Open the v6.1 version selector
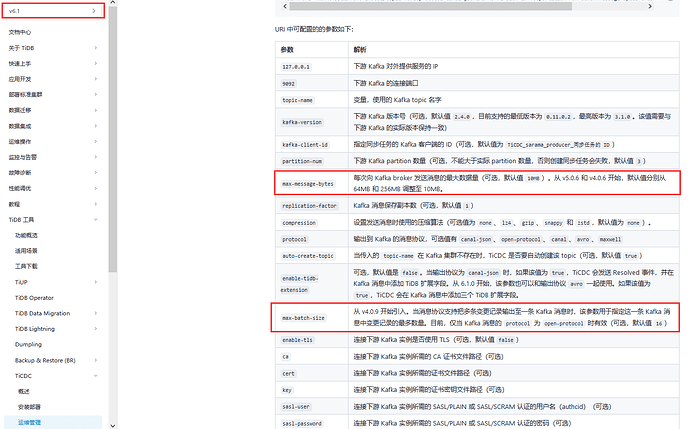690x429 pixels. coord(53,11)
